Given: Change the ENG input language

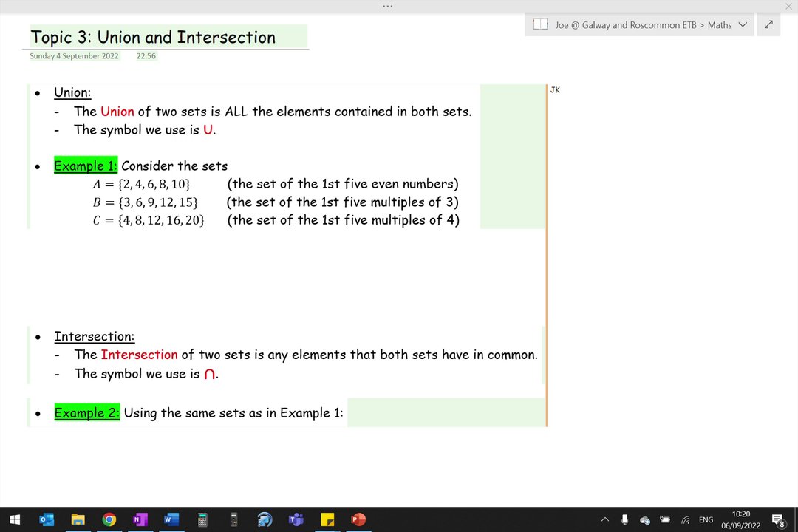Looking at the screenshot, I should tap(706, 519).
